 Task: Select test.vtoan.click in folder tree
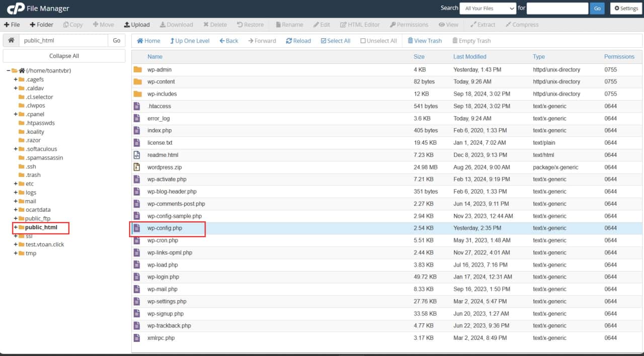(45, 244)
